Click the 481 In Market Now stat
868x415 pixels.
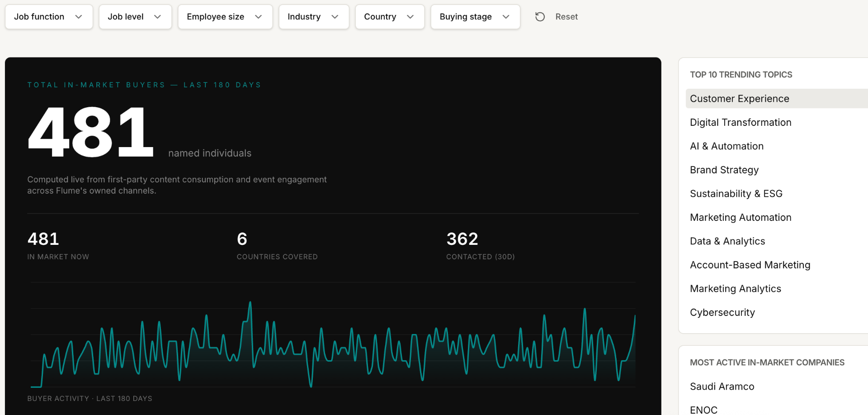coord(58,246)
